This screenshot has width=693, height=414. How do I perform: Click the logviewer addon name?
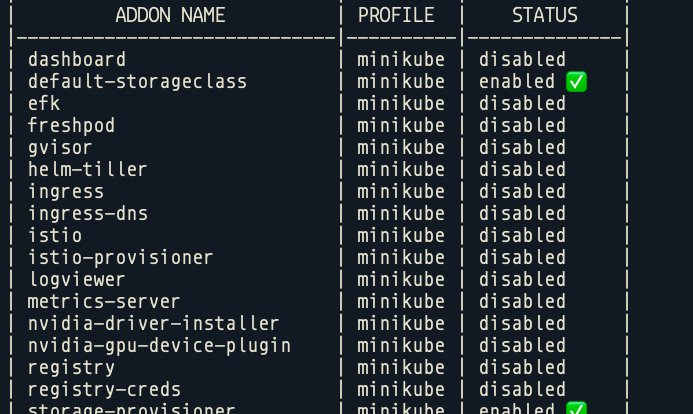point(77,280)
